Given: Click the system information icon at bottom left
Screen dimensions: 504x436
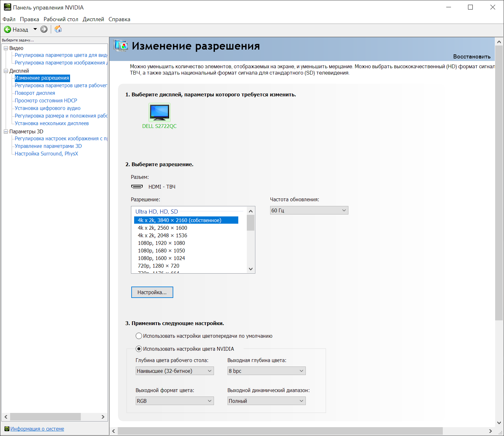Looking at the screenshot, I should tap(7, 429).
